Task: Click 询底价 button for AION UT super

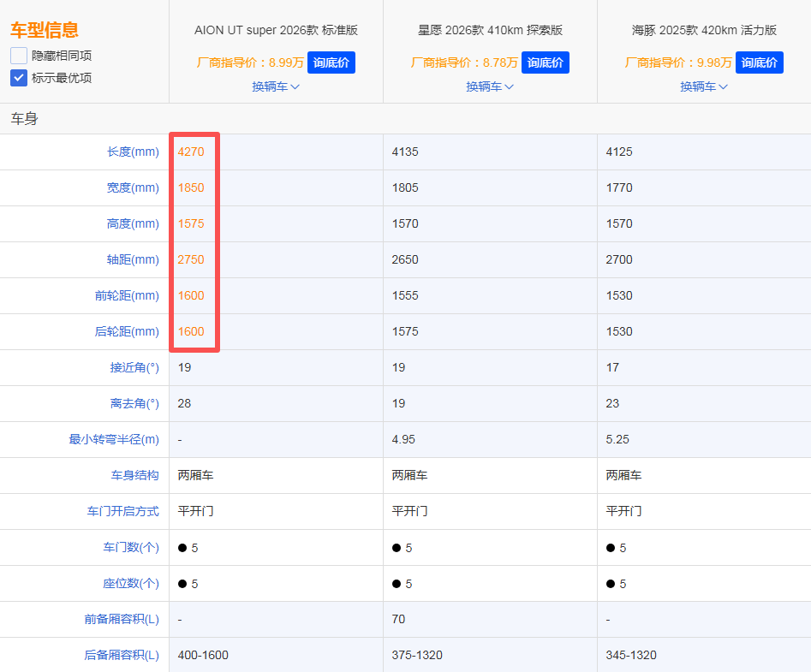Action: (331, 62)
